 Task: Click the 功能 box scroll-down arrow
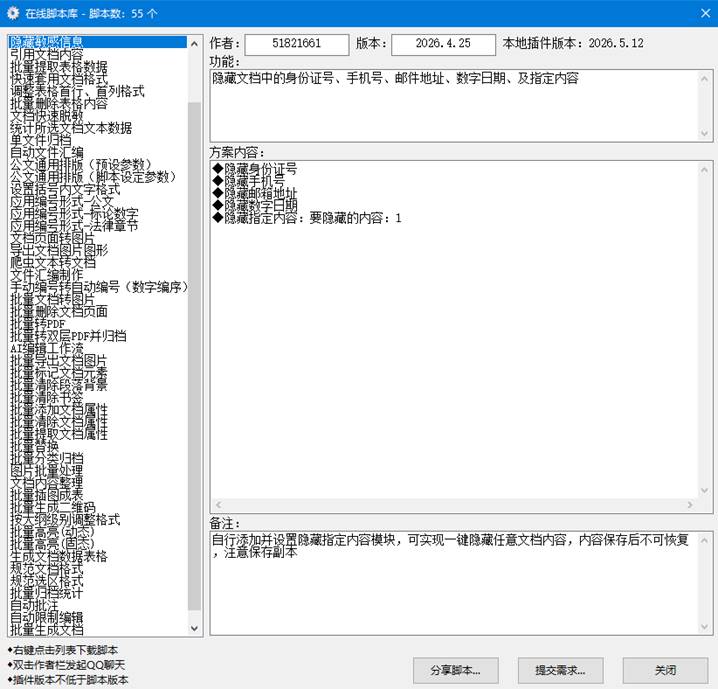[704, 133]
